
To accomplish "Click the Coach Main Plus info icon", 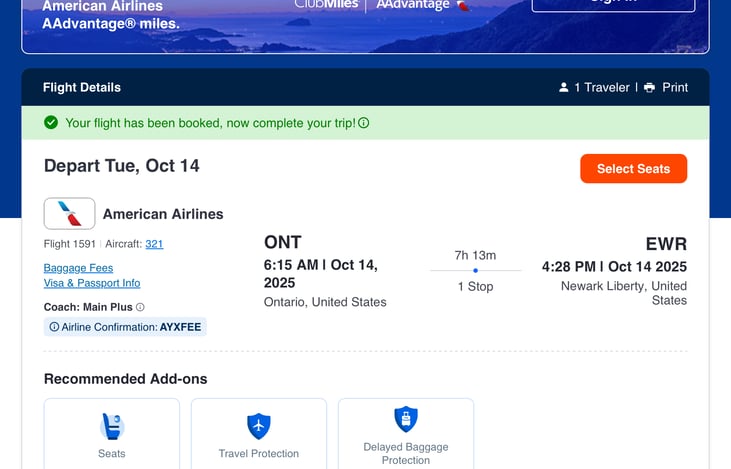I will pyautogui.click(x=140, y=307).
